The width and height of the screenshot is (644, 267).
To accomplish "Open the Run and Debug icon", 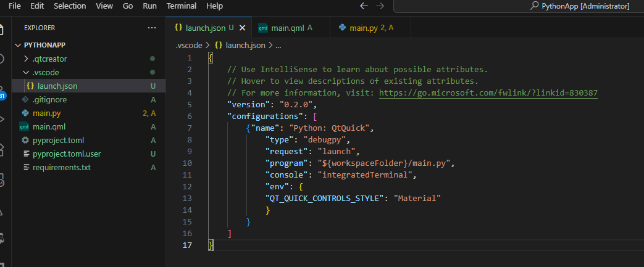I will tap(2, 120).
